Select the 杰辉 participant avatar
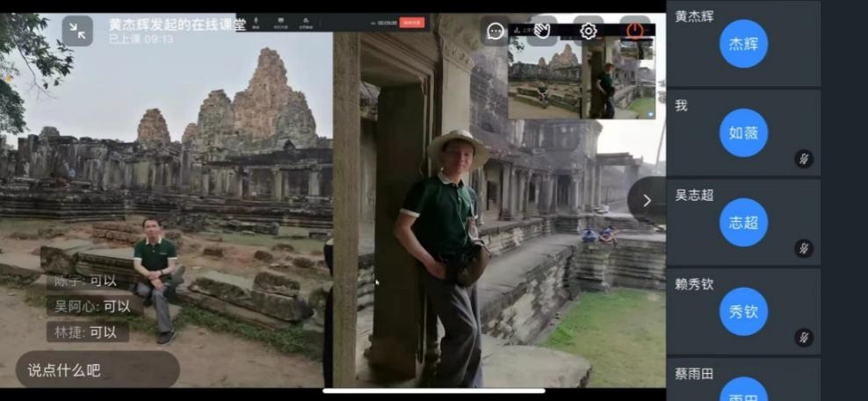Viewport: 868px width, 401px height. (743, 44)
